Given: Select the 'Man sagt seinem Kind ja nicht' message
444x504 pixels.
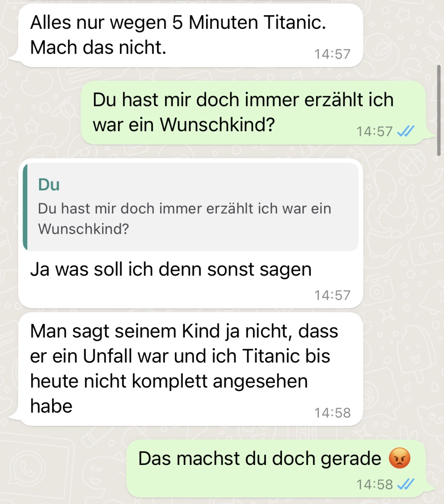Looking at the screenshot, I should [x=190, y=369].
